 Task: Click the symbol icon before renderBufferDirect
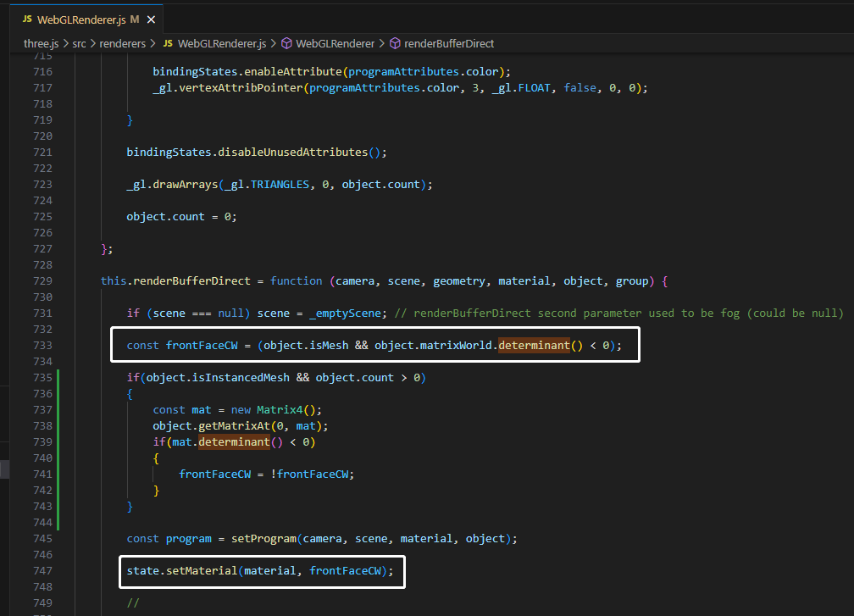395,43
